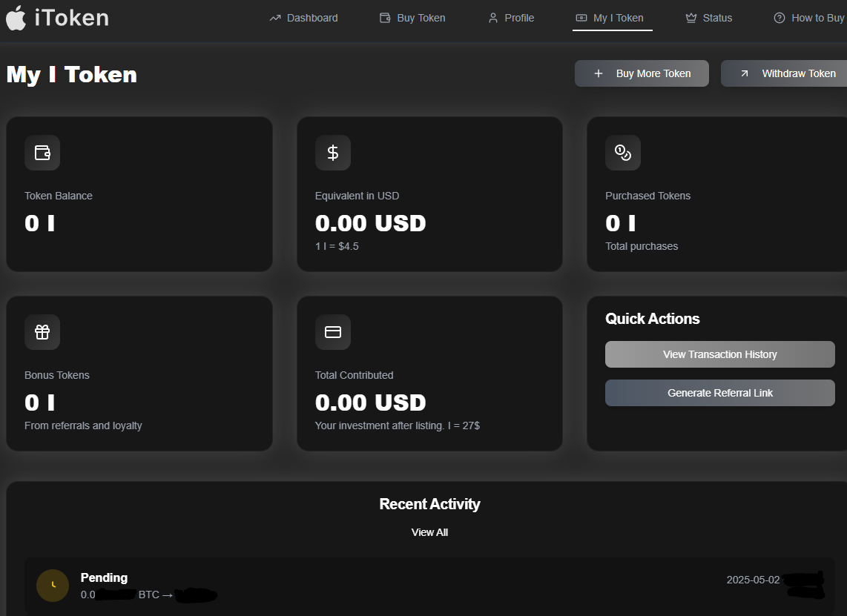This screenshot has height=616, width=847.
Task: Click the 'Bonus Tokens' label
Action: click(56, 375)
